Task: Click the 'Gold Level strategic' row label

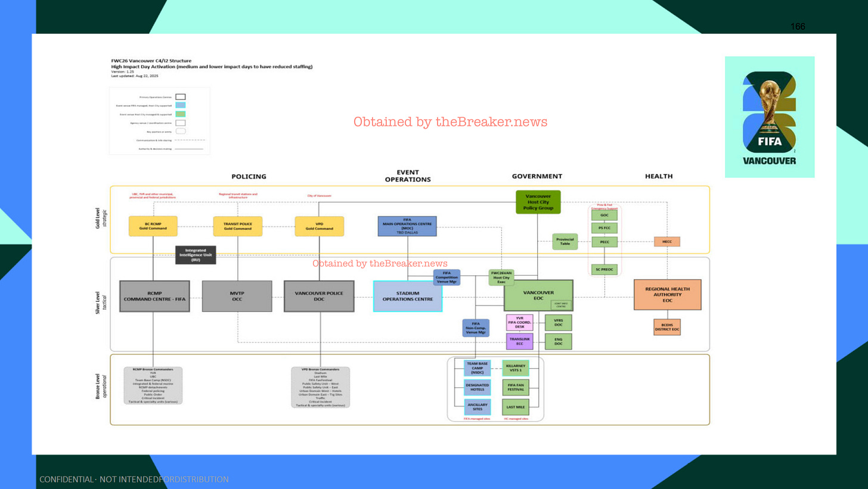Action: pyautogui.click(x=101, y=219)
